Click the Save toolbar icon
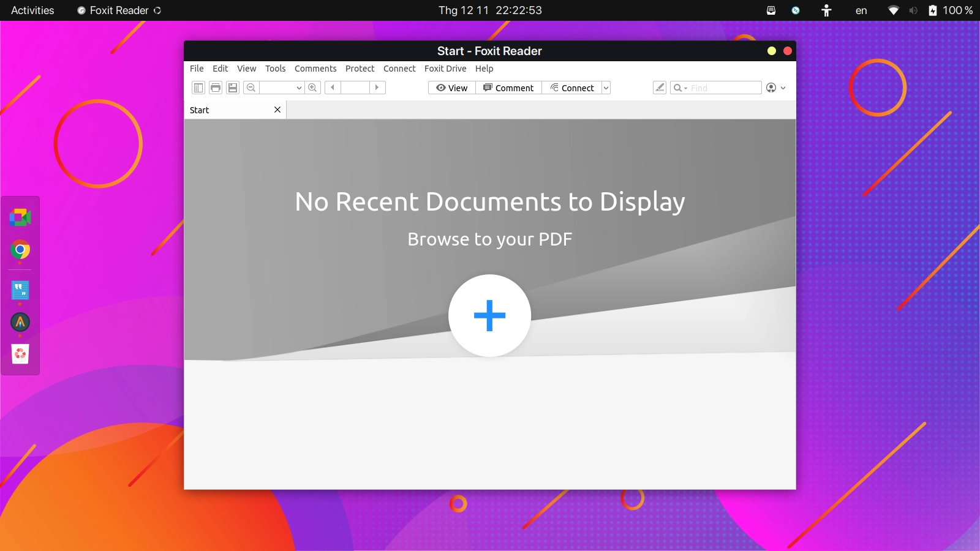Viewport: 980px width, 551px height. point(233,88)
